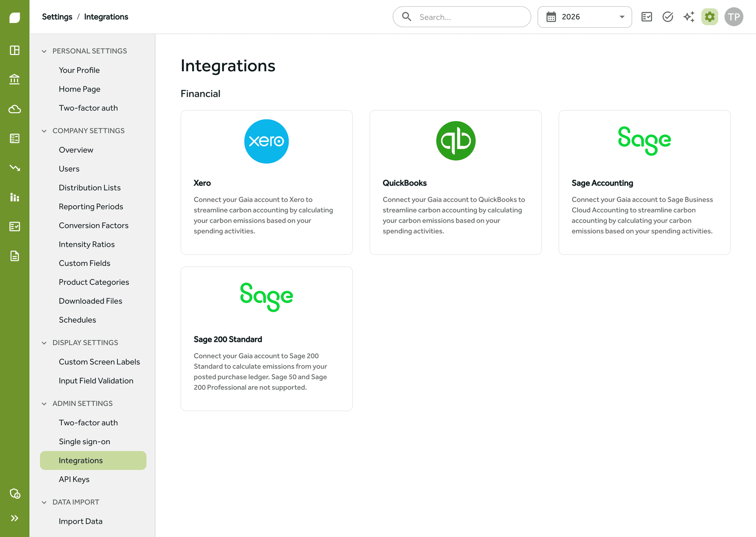Open personal Two-factor auth settings
This screenshot has width=756, height=537.
[x=88, y=108]
